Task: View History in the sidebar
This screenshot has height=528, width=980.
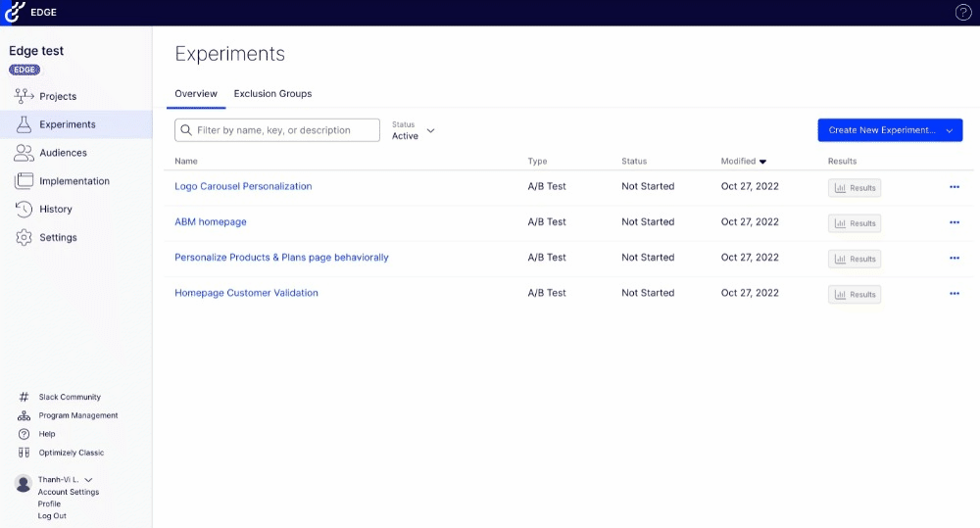Action: click(x=56, y=209)
